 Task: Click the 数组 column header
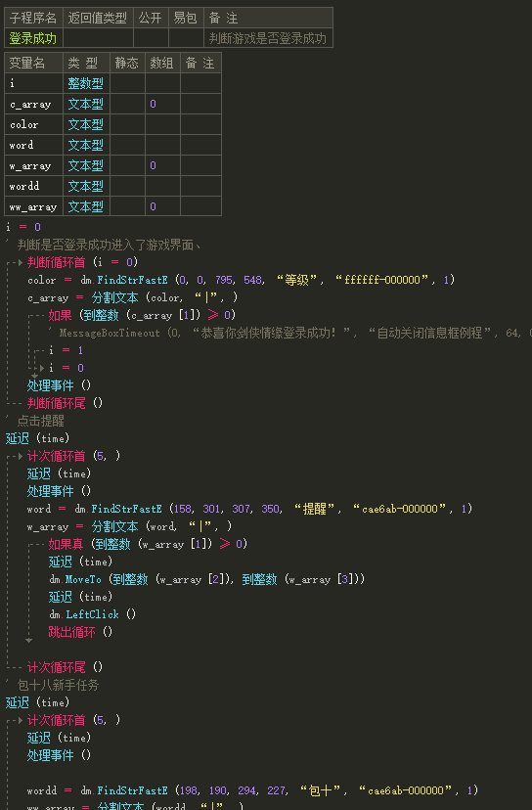pyautogui.click(x=161, y=63)
